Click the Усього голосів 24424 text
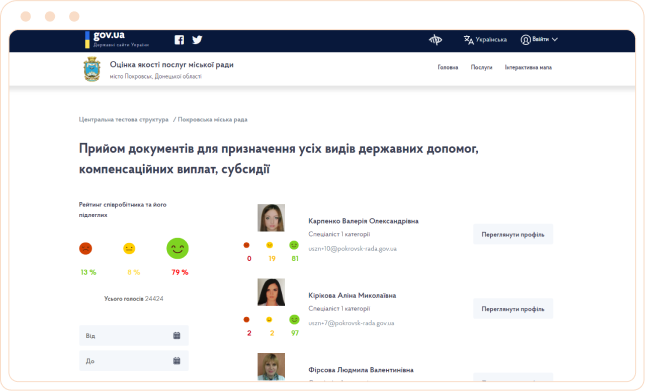645x391 pixels. (134, 298)
